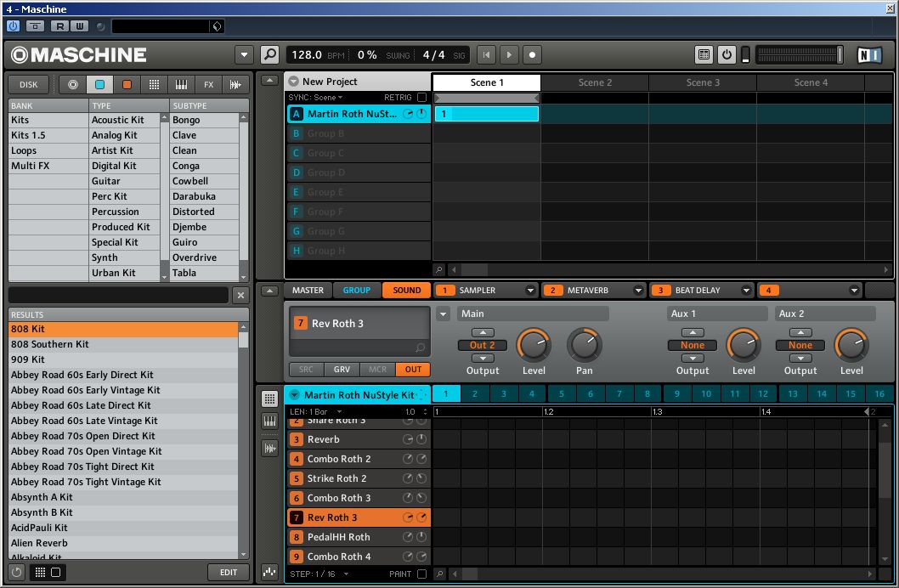The width and height of the screenshot is (899, 588).
Task: Open the OUT output tab
Action: 413,370
